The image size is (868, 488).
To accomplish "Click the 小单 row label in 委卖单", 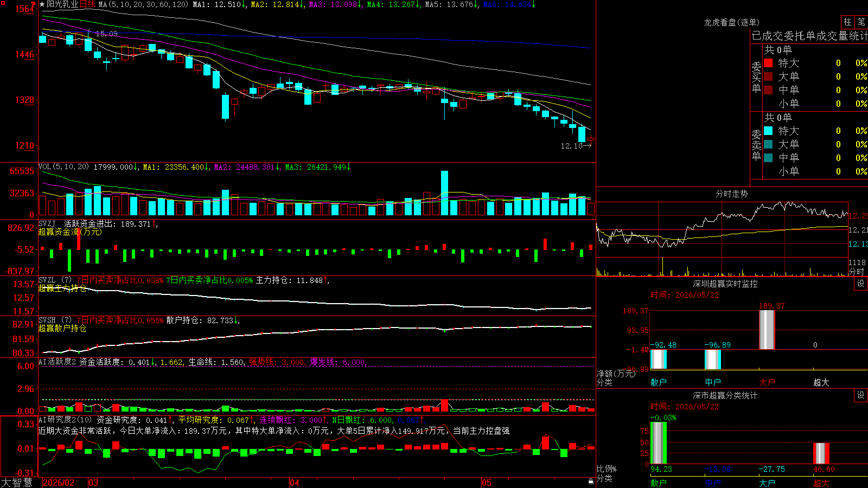I will (x=789, y=171).
